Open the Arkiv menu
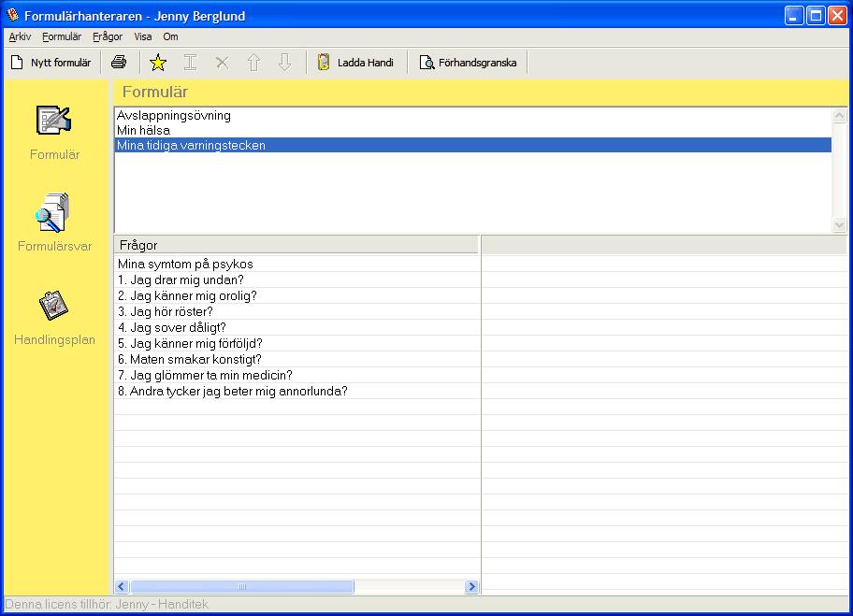Viewport: 853px width, 616px height. click(x=21, y=36)
